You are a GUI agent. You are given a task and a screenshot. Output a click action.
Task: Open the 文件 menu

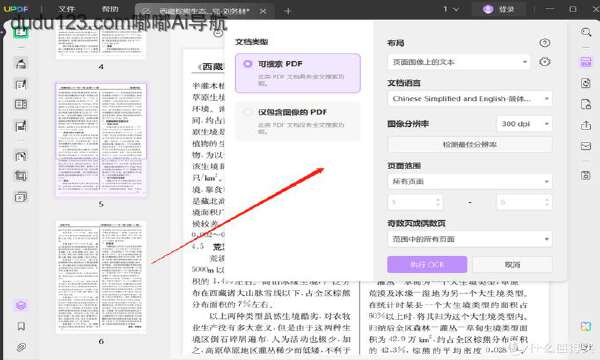pos(66,9)
